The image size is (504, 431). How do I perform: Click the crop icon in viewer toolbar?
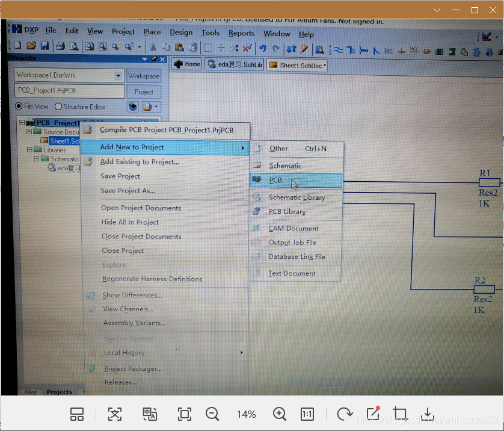pos(400,414)
